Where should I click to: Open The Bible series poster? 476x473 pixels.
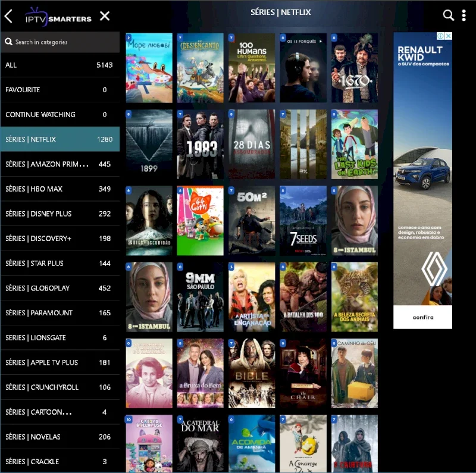point(252,373)
